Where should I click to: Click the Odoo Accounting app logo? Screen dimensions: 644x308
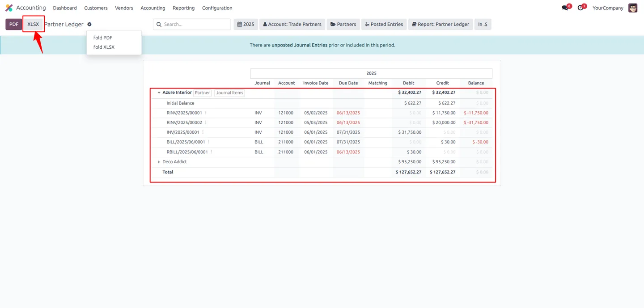click(9, 8)
